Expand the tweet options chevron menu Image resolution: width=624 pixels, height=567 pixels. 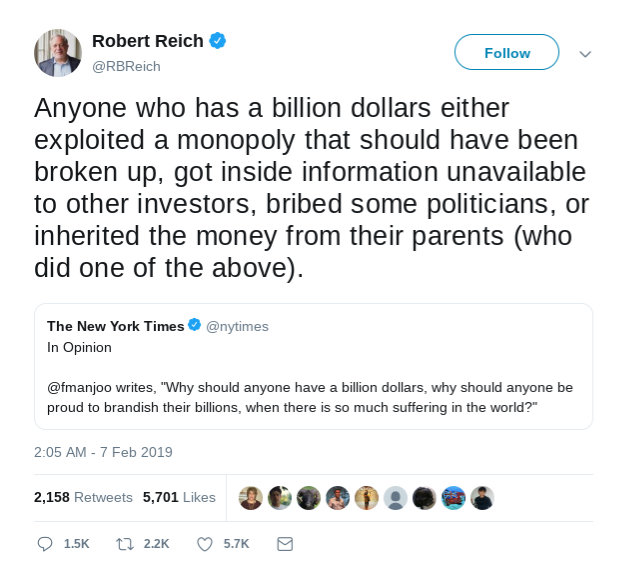click(x=585, y=54)
